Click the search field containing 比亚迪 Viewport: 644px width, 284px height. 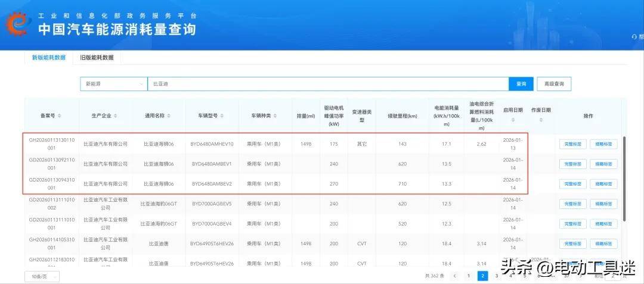tap(327, 84)
